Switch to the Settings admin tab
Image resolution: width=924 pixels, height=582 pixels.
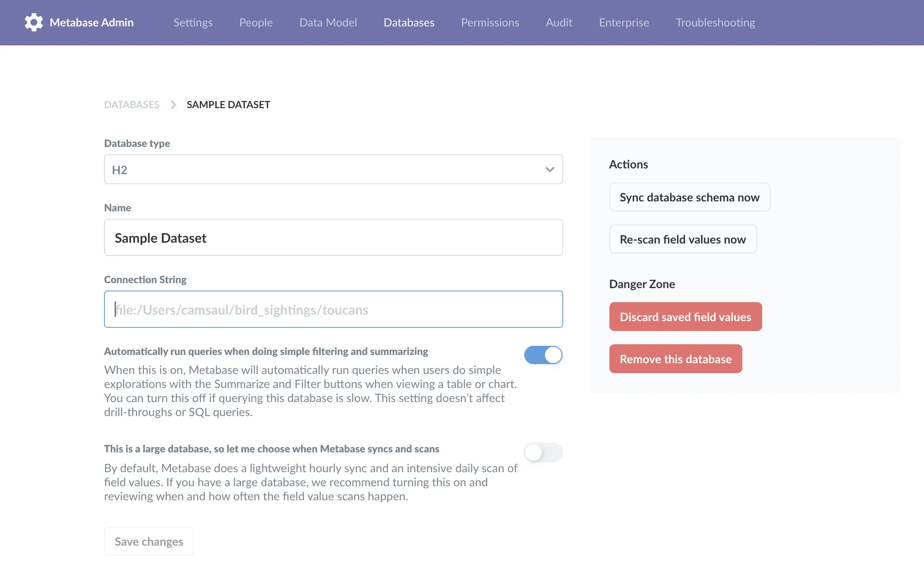(x=193, y=23)
